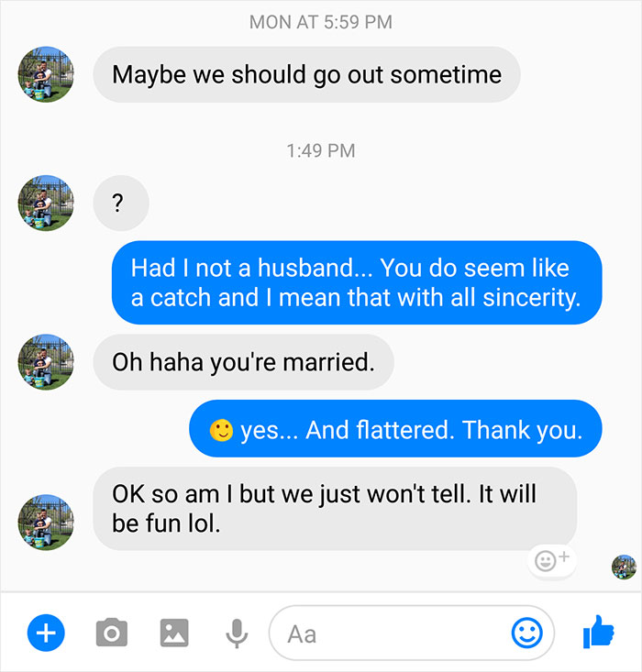Tap the "?" message bubble
This screenshot has height=672, width=642.
120,203
